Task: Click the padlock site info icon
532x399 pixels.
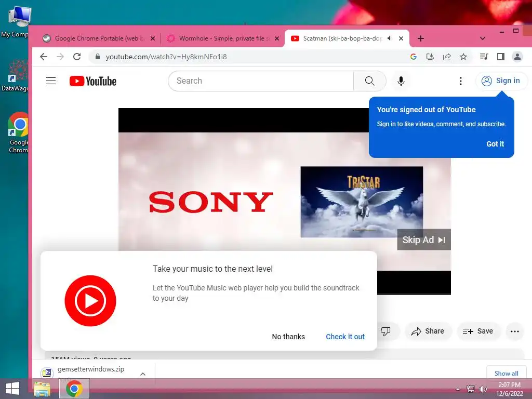Action: tap(98, 57)
